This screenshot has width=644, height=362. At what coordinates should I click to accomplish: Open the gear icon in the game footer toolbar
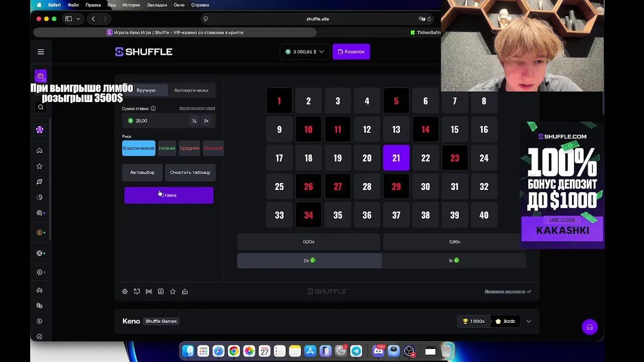125,292
